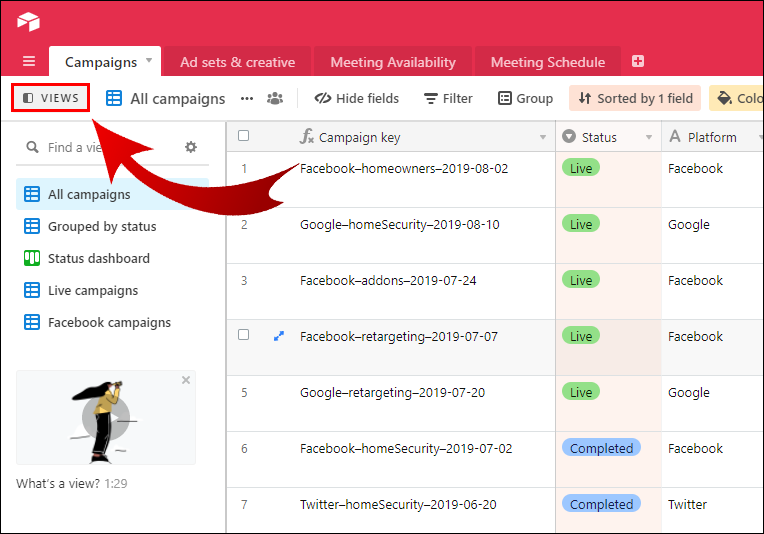764x534 pixels.
Task: Toggle the select all rows checkbox
Action: pyautogui.click(x=243, y=136)
